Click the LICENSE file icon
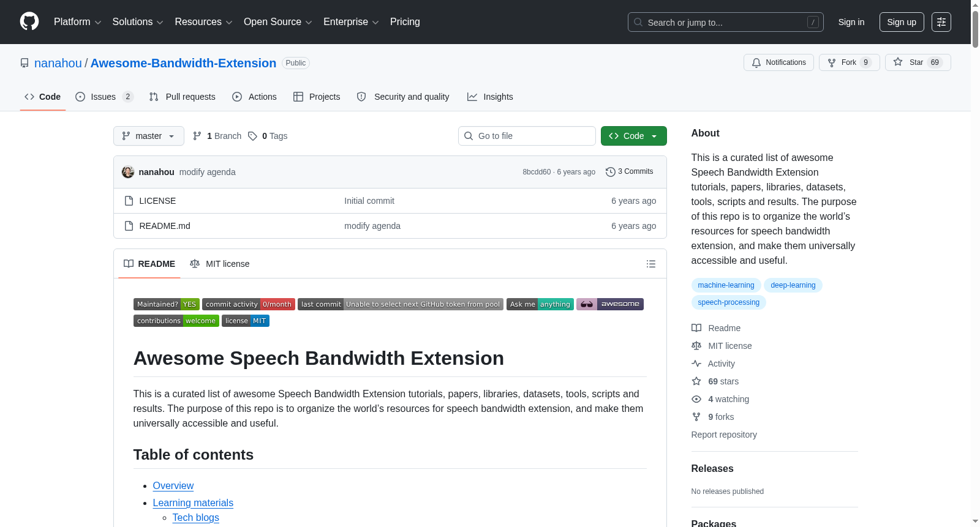980x527 pixels. tap(129, 201)
